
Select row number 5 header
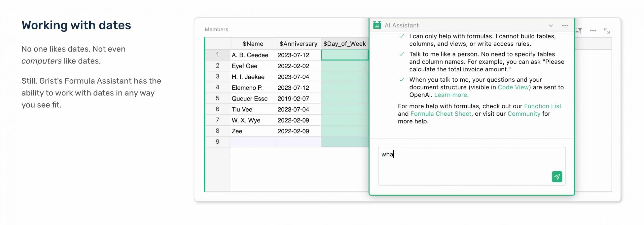coord(217,98)
